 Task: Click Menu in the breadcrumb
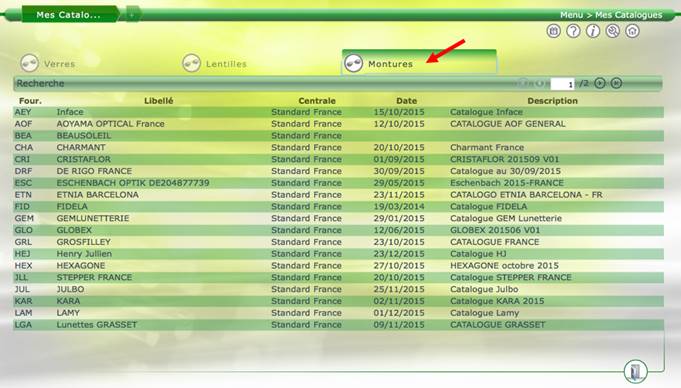point(572,15)
